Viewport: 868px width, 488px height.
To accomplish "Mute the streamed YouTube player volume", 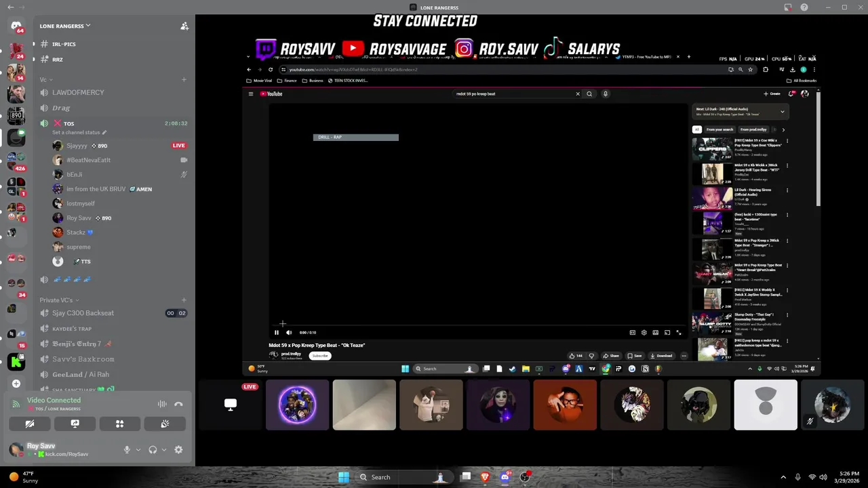I will [289, 333].
